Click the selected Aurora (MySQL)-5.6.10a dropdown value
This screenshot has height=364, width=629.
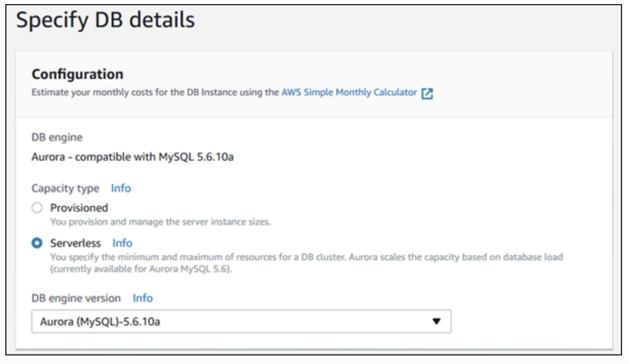(x=100, y=322)
